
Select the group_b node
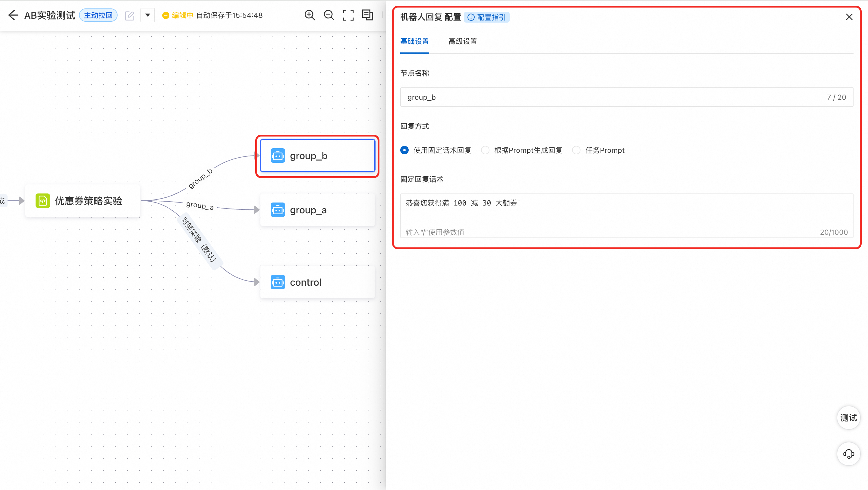(x=317, y=156)
